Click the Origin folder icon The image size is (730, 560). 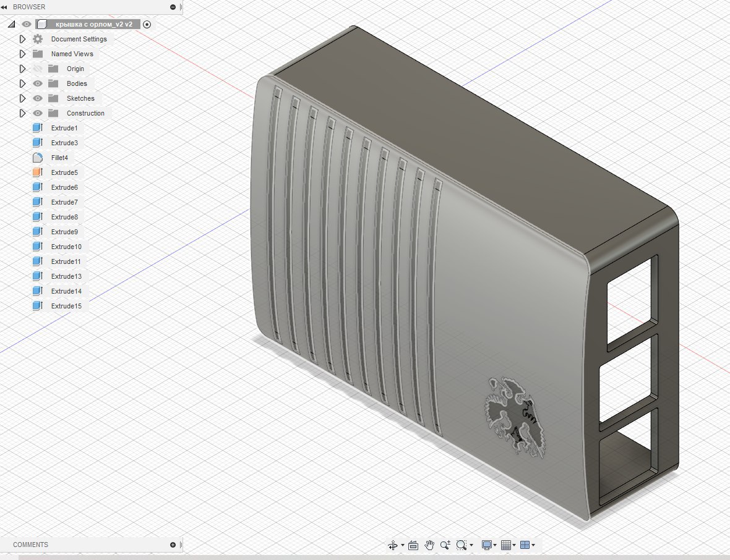[x=54, y=69]
